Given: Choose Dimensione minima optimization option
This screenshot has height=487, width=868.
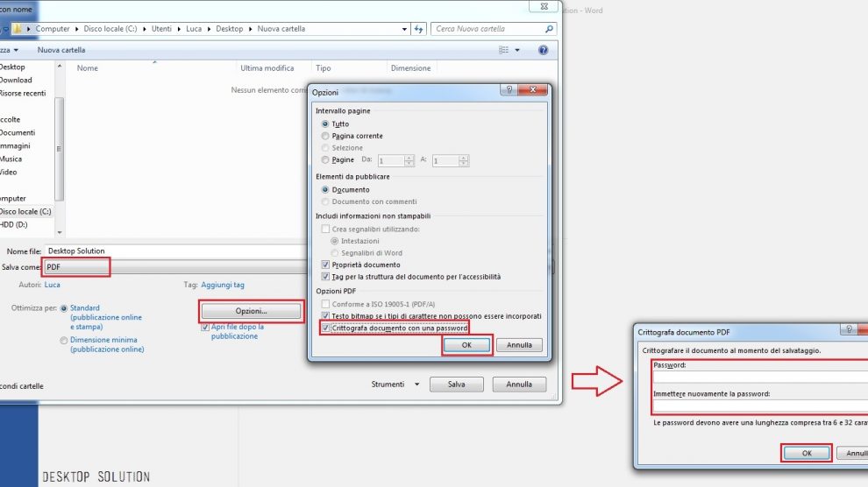Looking at the screenshot, I should pyautogui.click(x=64, y=341).
